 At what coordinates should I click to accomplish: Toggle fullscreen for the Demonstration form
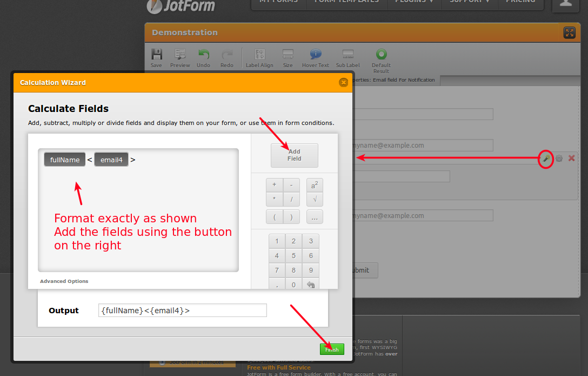(x=569, y=32)
